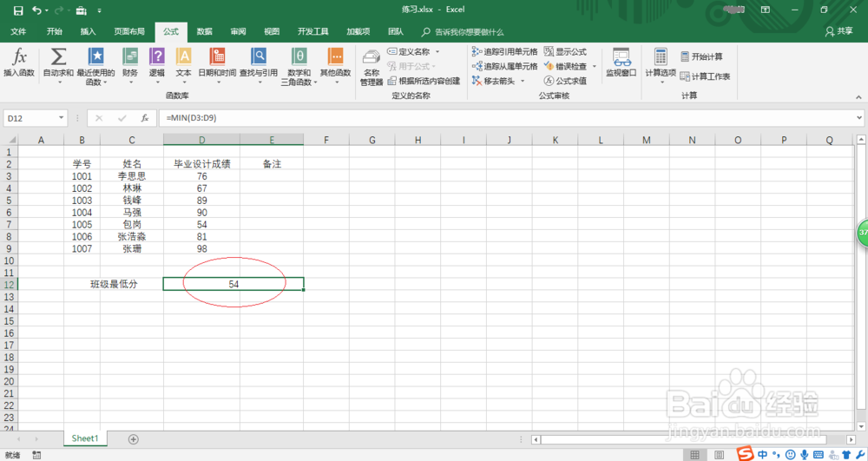
Task: Open Math and Trig (数学和三角函数) functions
Action: click(x=299, y=66)
